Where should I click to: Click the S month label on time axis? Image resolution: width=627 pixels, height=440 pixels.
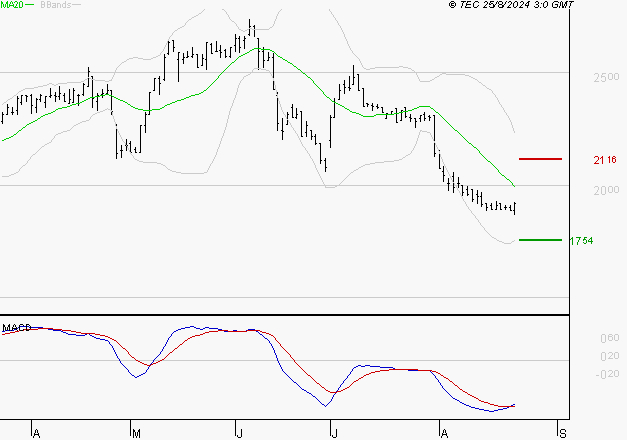[x=563, y=434]
